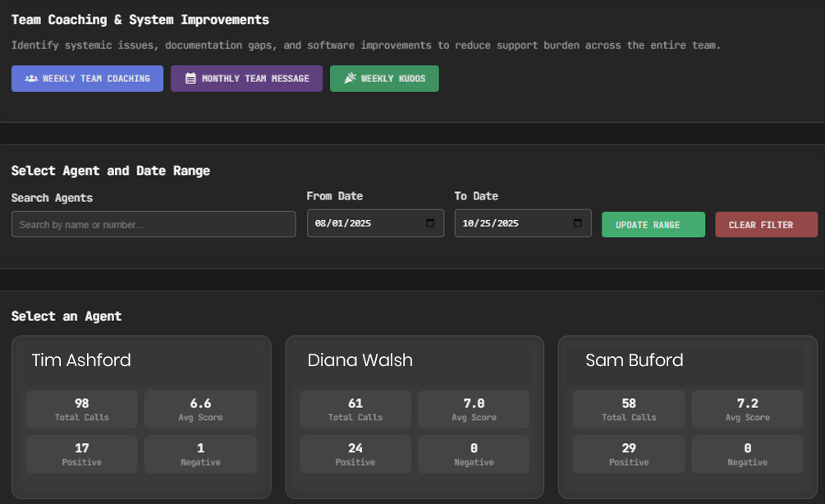The image size is (825, 504).
Task: Click Tim Ashford's Negative count tile
Action: pos(200,454)
